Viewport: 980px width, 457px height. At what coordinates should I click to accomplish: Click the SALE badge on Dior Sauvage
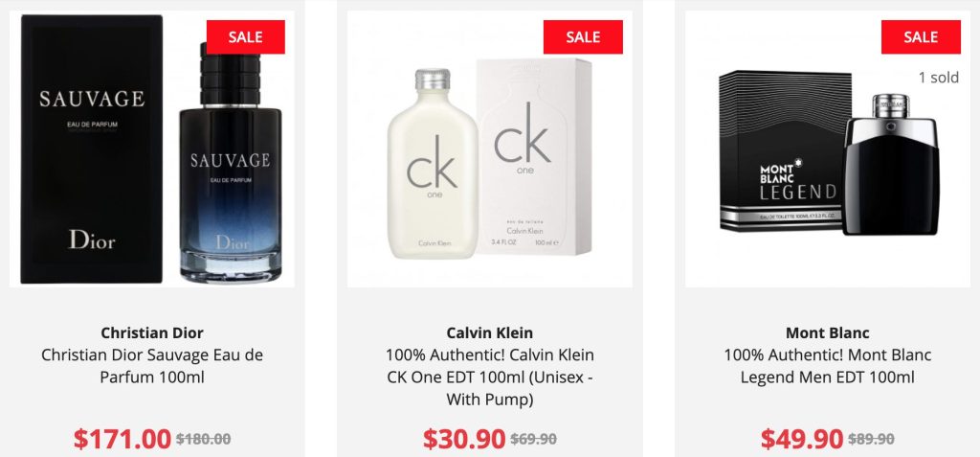[x=246, y=37]
